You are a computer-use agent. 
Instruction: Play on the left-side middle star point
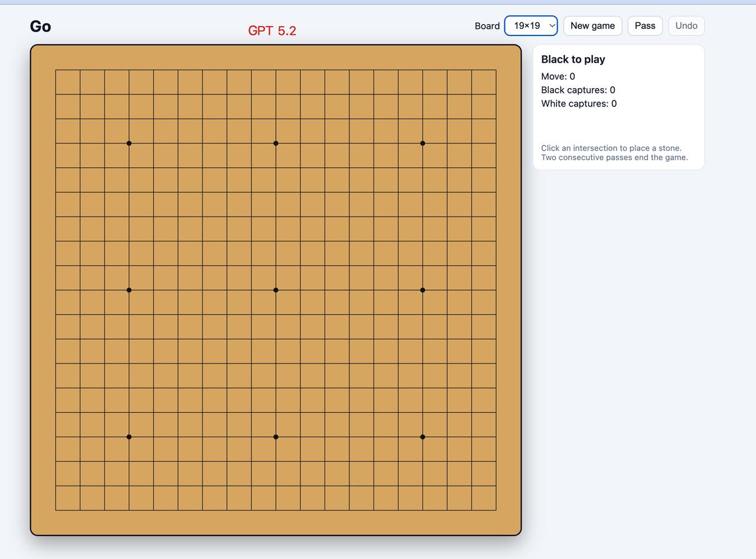click(129, 290)
